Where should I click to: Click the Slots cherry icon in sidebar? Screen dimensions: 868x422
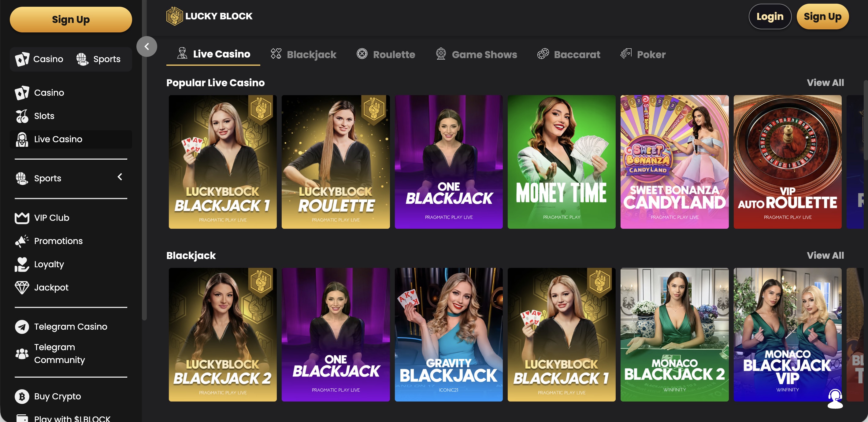22,116
